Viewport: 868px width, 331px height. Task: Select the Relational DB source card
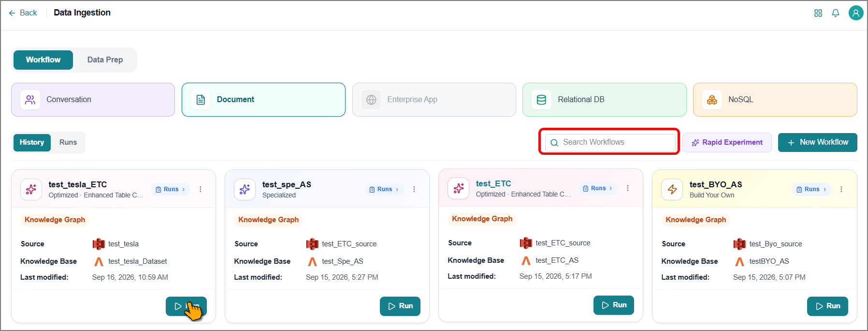coord(605,100)
